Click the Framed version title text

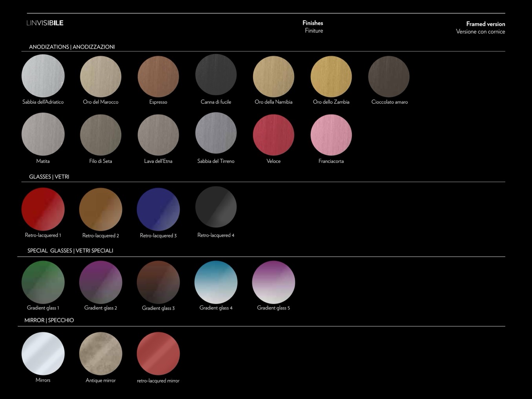coord(485,24)
